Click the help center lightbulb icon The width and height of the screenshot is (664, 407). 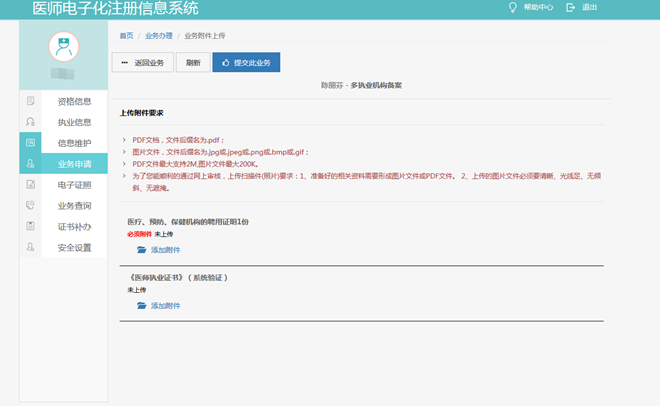[513, 7]
